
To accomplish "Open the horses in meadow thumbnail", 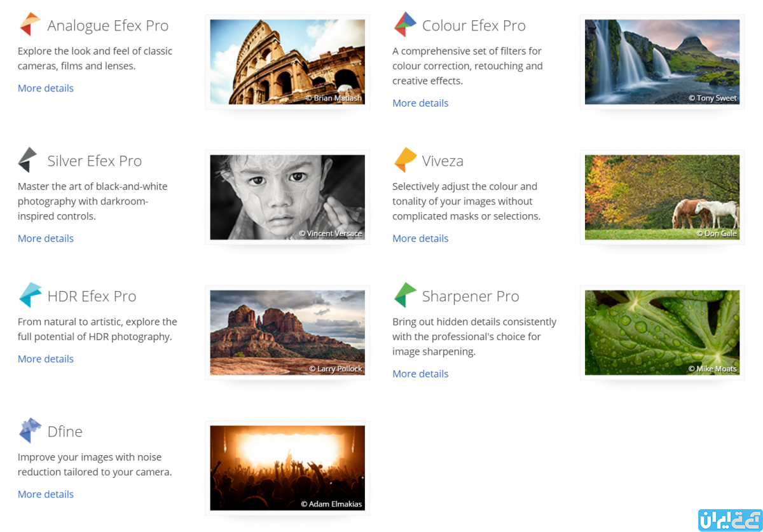I will 662,197.
